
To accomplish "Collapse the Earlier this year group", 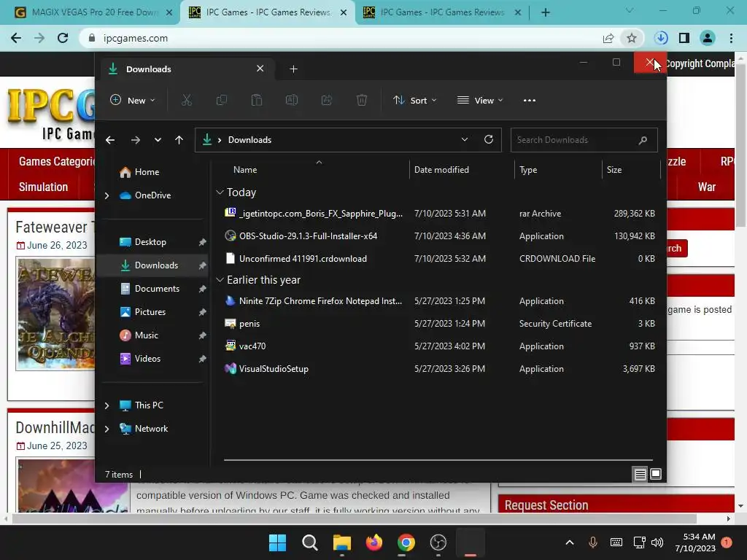I will click(x=220, y=280).
